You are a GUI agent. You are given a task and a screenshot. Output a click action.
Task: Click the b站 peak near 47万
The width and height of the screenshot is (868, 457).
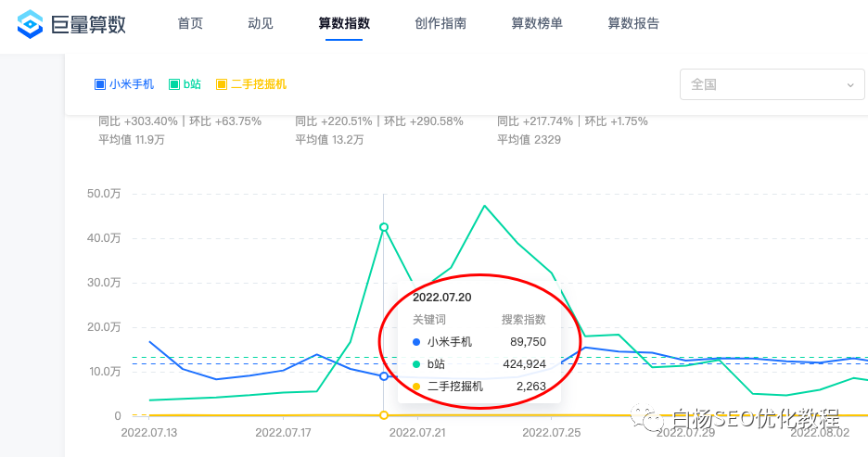point(484,206)
